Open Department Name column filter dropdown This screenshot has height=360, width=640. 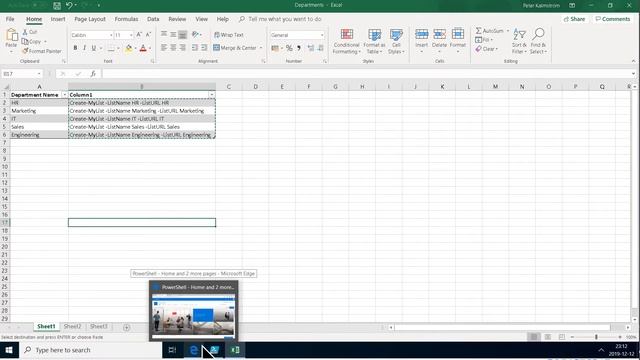[64, 95]
